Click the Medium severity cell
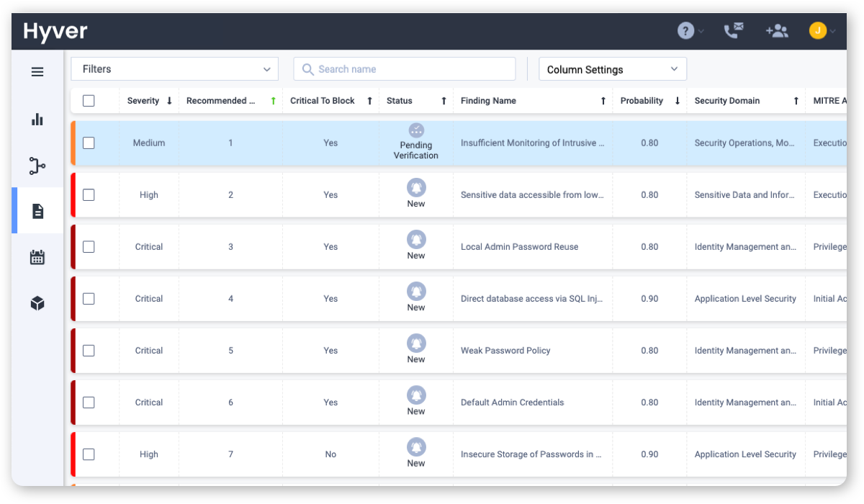 [149, 143]
